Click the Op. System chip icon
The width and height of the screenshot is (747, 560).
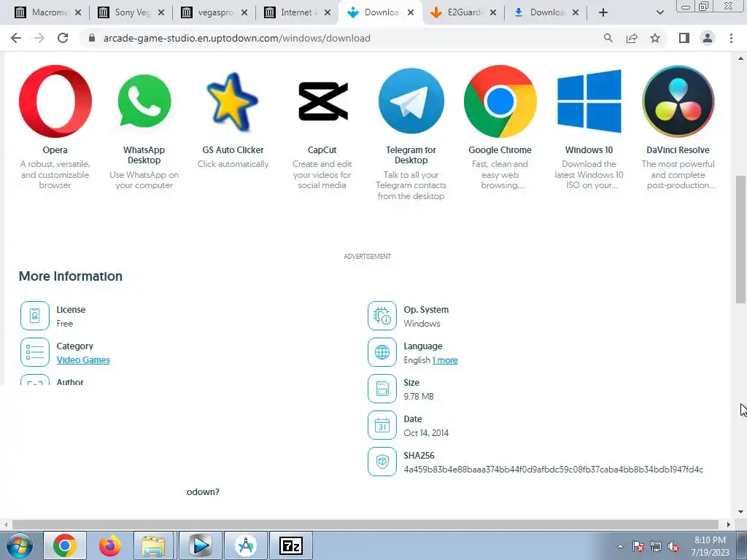click(x=382, y=316)
